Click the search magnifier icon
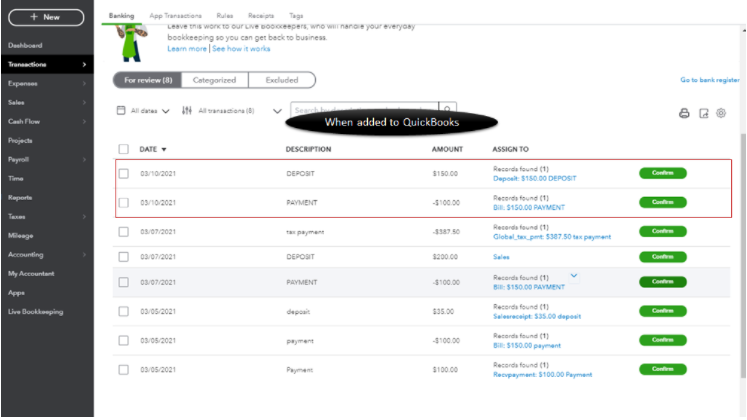Screen dimensions: 747x420 [448, 110]
